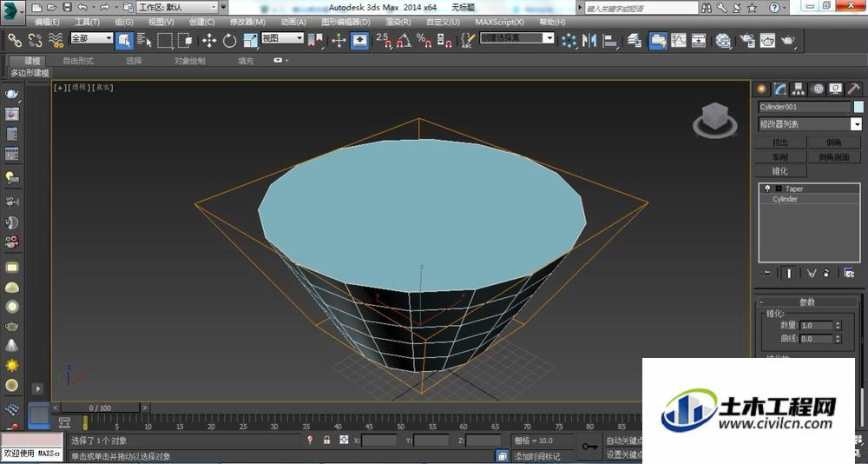Toggle Window/Crossing selection mode
Viewport: 868px width, 464px height.
pos(186,40)
